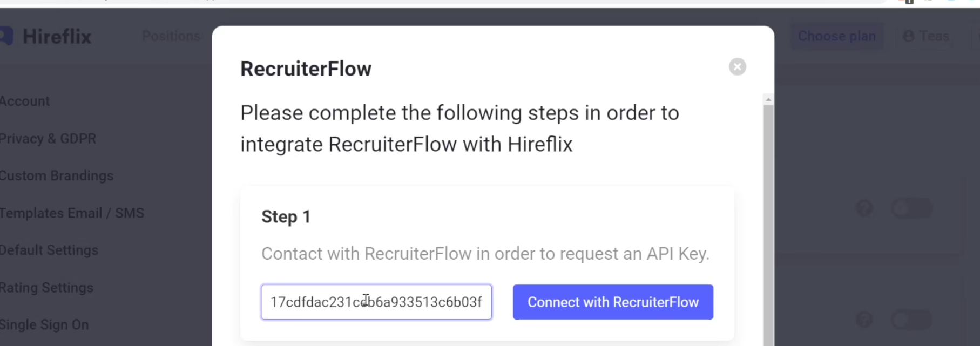The height and width of the screenshot is (346, 980).
Task: Close the RecruiterFlow dialog with X icon
Action: (737, 67)
